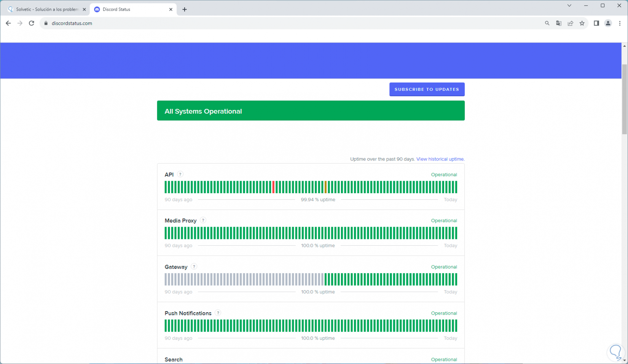The width and height of the screenshot is (628, 364).
Task: Click the API 90 days ago label
Action: click(179, 200)
